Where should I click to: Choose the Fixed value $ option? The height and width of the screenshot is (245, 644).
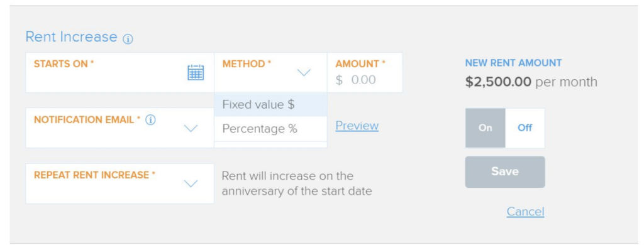(270, 105)
